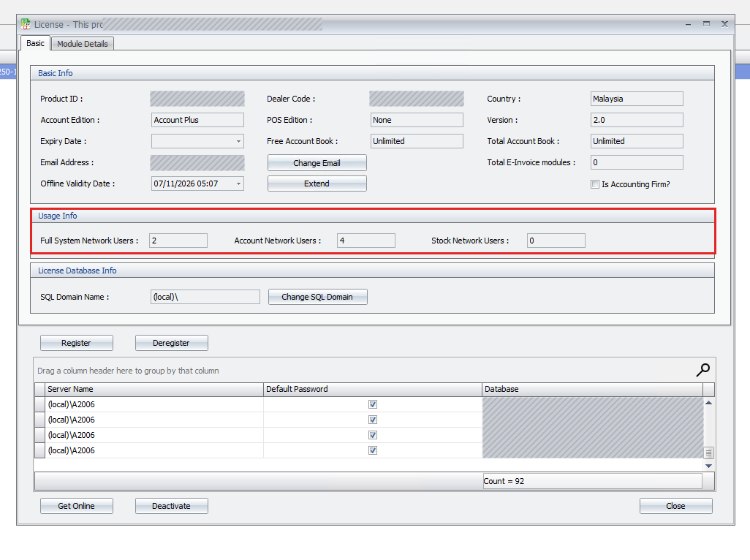Screen dimensions: 750x560
Task: Toggle Default Password checkbox in first row
Action: click(373, 404)
